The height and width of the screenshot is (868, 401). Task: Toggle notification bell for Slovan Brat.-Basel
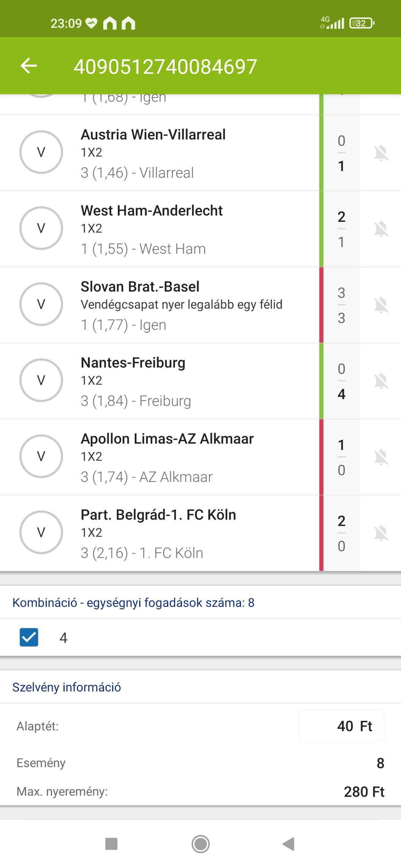pos(381,305)
